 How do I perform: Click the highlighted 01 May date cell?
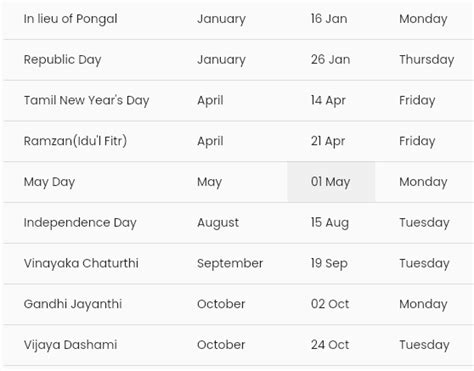(331, 182)
